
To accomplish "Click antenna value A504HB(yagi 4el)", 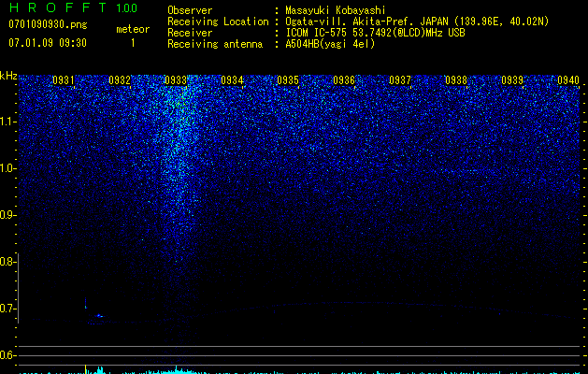I will (x=330, y=44).
